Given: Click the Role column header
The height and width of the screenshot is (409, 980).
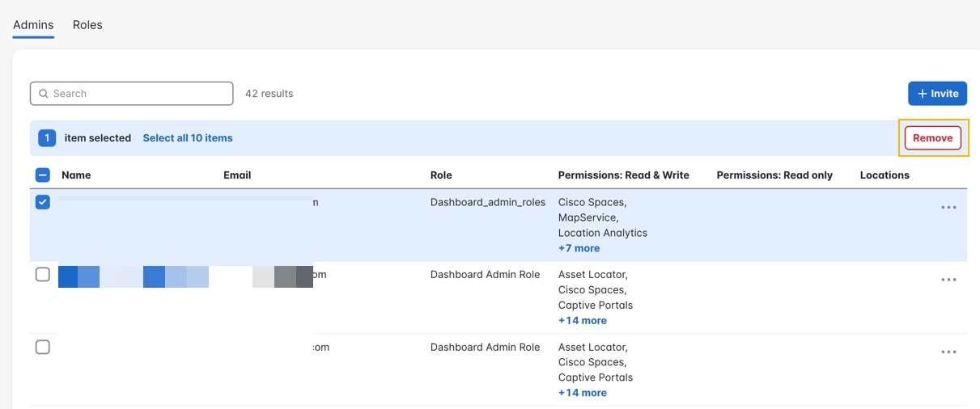Looking at the screenshot, I should (441, 175).
